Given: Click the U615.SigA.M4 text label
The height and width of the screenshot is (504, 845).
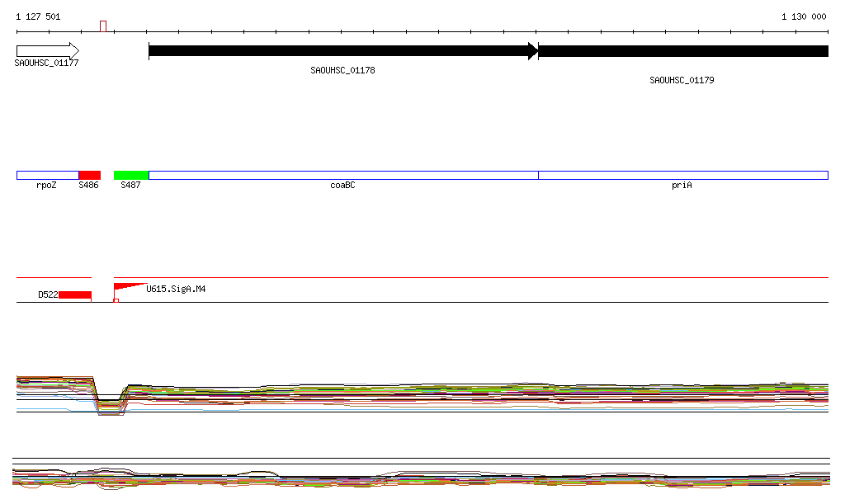Looking at the screenshot, I should 176,289.
